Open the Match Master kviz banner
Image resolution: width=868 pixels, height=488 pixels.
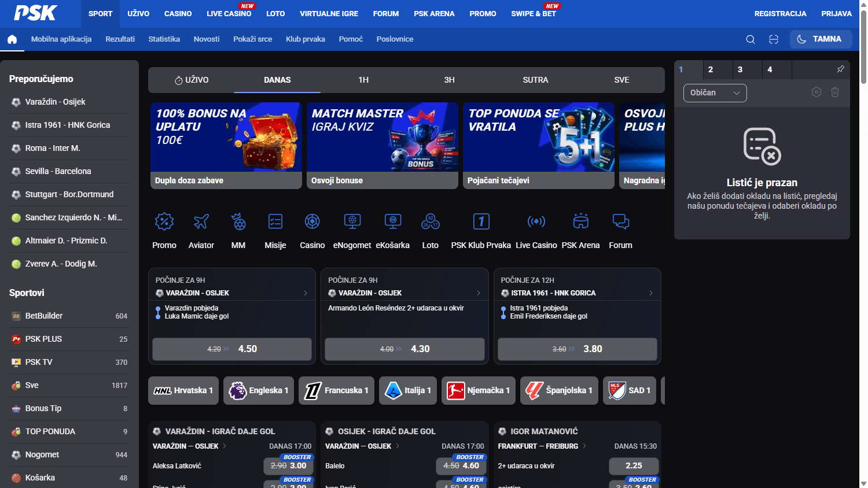click(x=382, y=146)
